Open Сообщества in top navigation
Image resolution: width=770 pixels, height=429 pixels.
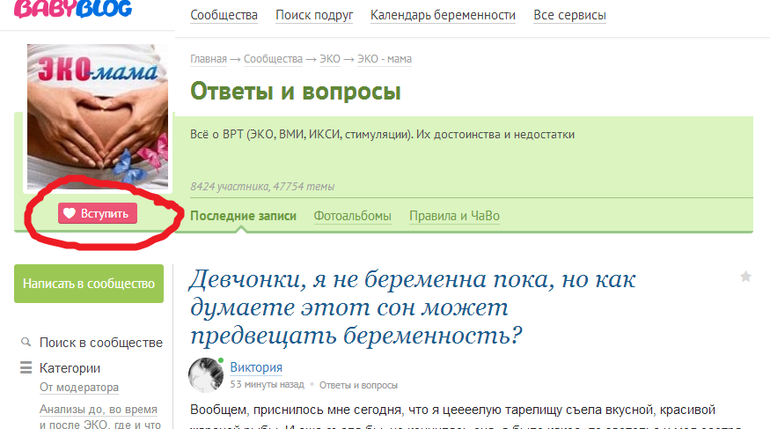pyautogui.click(x=224, y=15)
